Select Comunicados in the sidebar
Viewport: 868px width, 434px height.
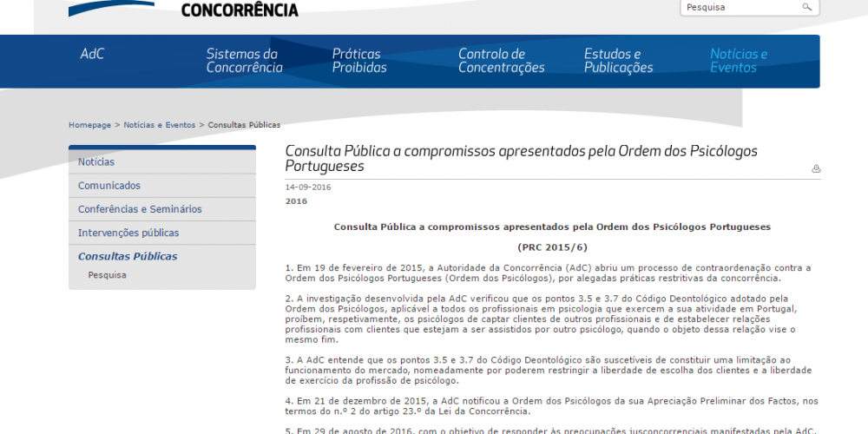click(162, 186)
